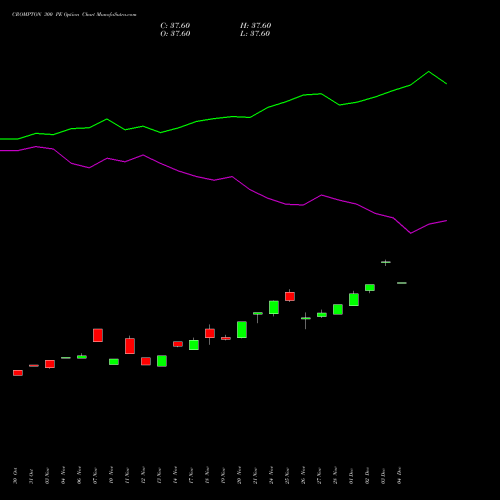500x500 pixels.
Task: Click the 11 Nov date label
Action: tap(127, 476)
